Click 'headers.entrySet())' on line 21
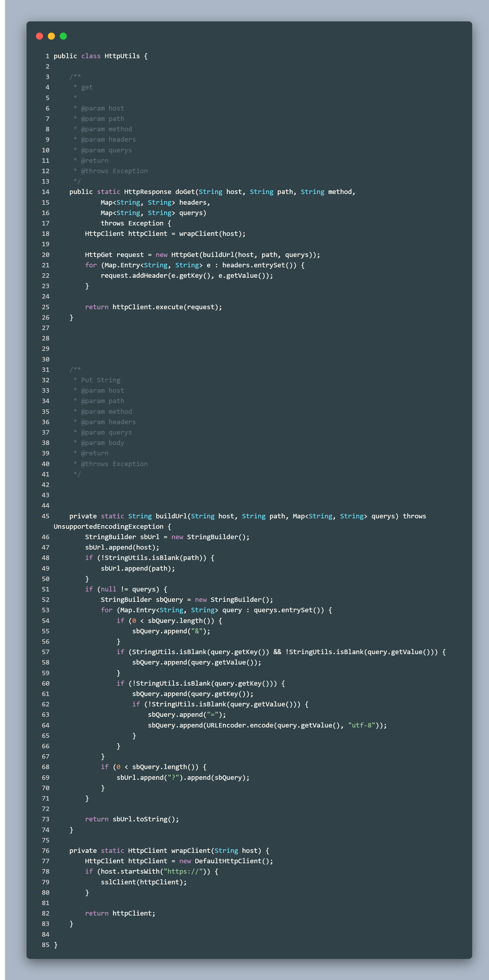The height and width of the screenshot is (980, 489). [259, 265]
